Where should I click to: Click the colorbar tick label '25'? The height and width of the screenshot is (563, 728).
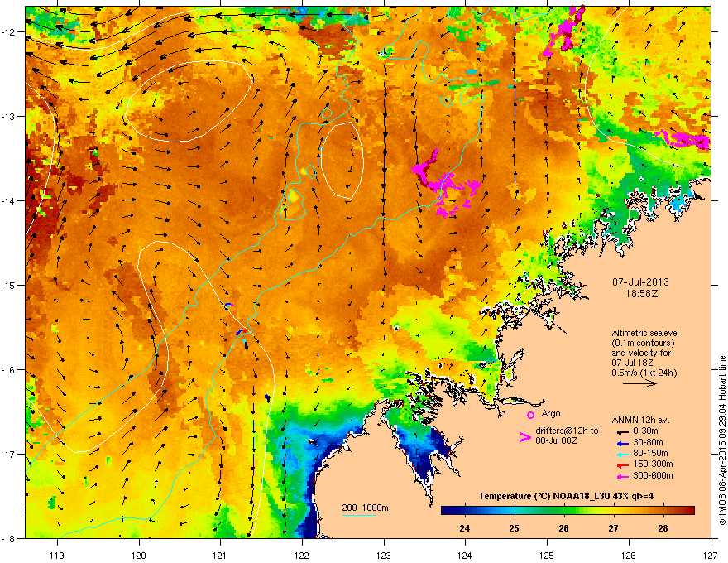(514, 528)
